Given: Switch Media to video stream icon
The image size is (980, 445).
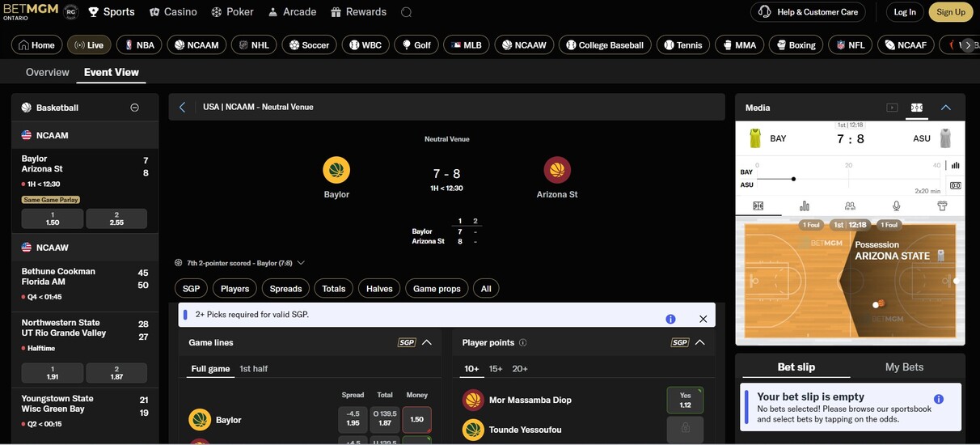Looking at the screenshot, I should 892,108.
